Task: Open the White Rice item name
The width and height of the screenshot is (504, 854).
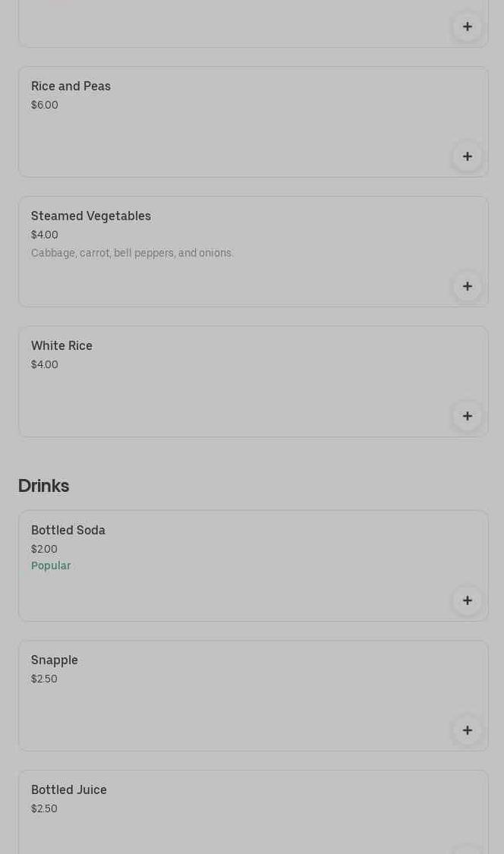Action: pos(61,346)
